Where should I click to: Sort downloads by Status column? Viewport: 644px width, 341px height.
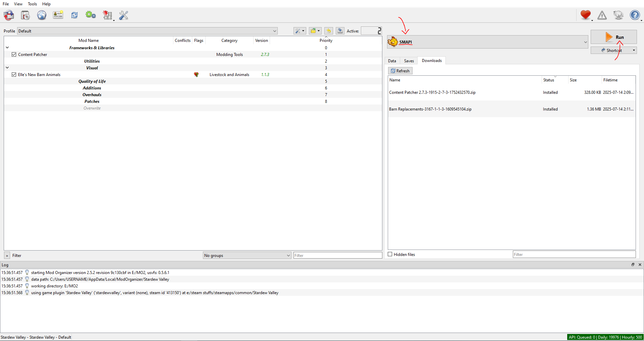tap(555, 80)
